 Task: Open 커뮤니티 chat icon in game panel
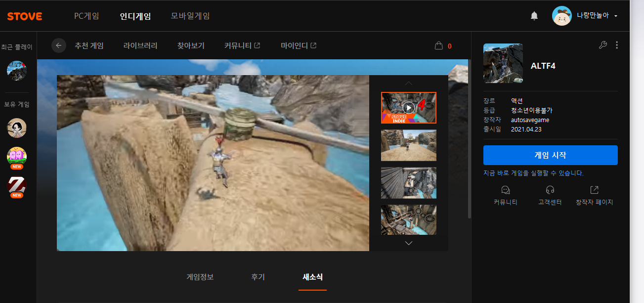506,190
